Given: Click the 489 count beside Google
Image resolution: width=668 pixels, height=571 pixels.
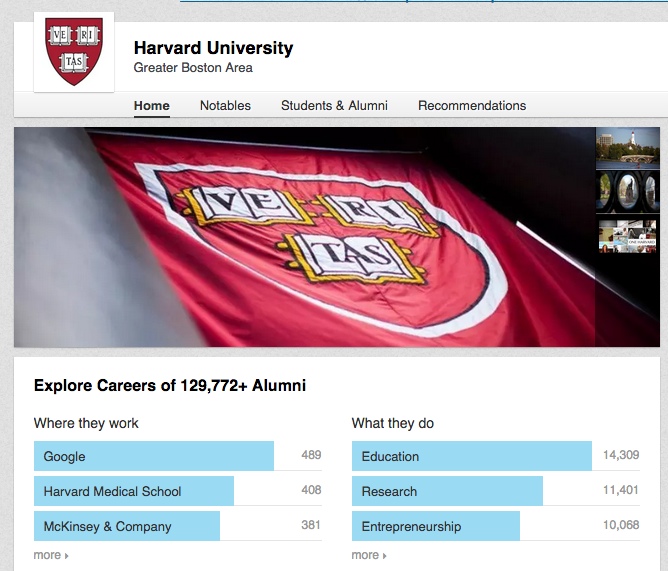Looking at the screenshot, I should 311,456.
